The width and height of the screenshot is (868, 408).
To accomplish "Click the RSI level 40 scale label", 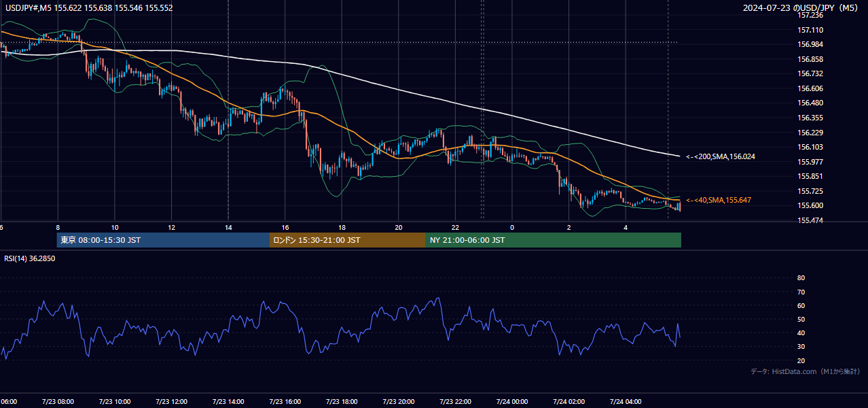I will point(801,333).
